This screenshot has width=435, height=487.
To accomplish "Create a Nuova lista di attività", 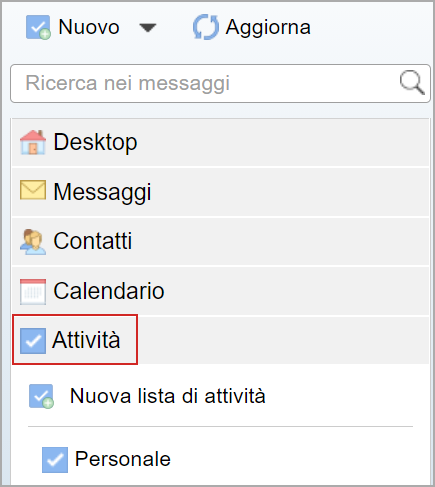I will point(167,396).
